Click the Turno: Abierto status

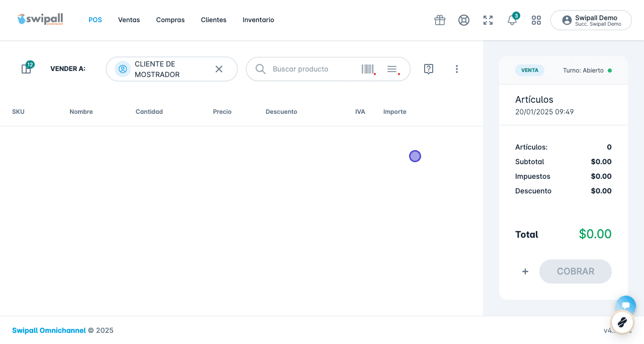(x=587, y=71)
